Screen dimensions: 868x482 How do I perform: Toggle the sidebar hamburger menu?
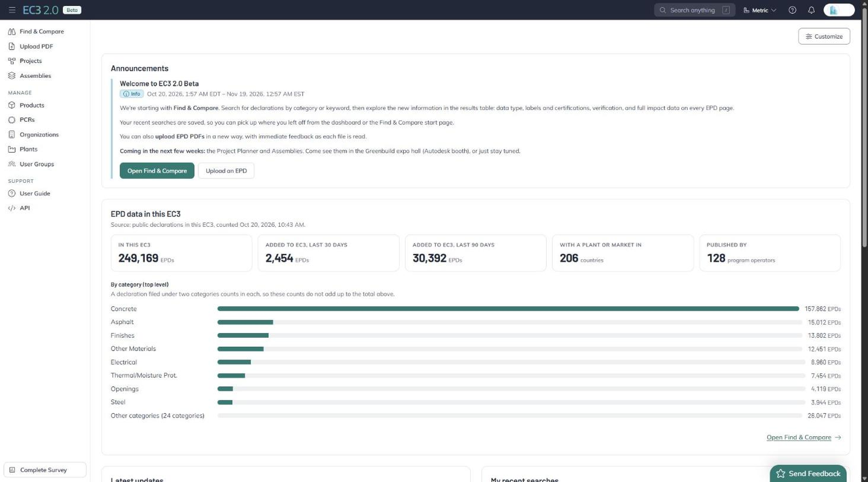(x=12, y=10)
